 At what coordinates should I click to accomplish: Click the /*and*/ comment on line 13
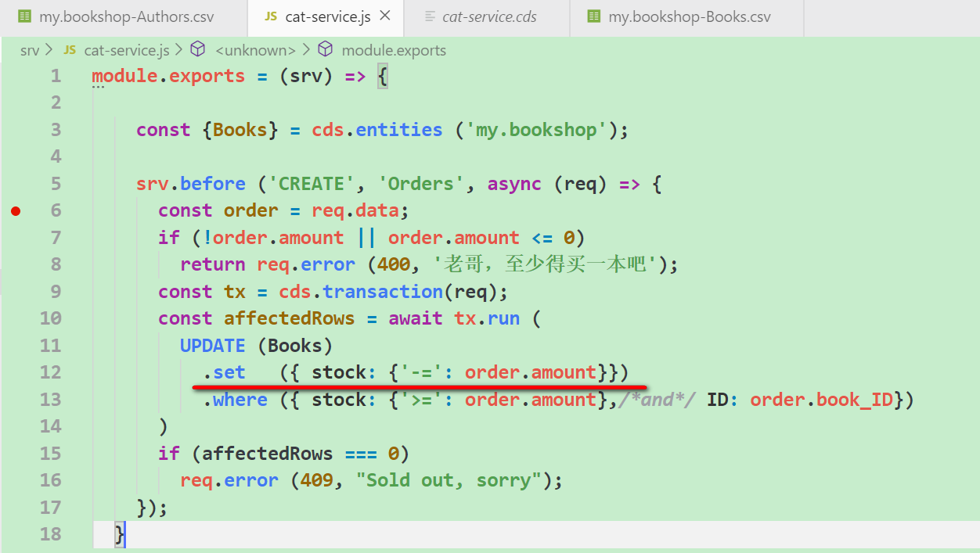(658, 400)
